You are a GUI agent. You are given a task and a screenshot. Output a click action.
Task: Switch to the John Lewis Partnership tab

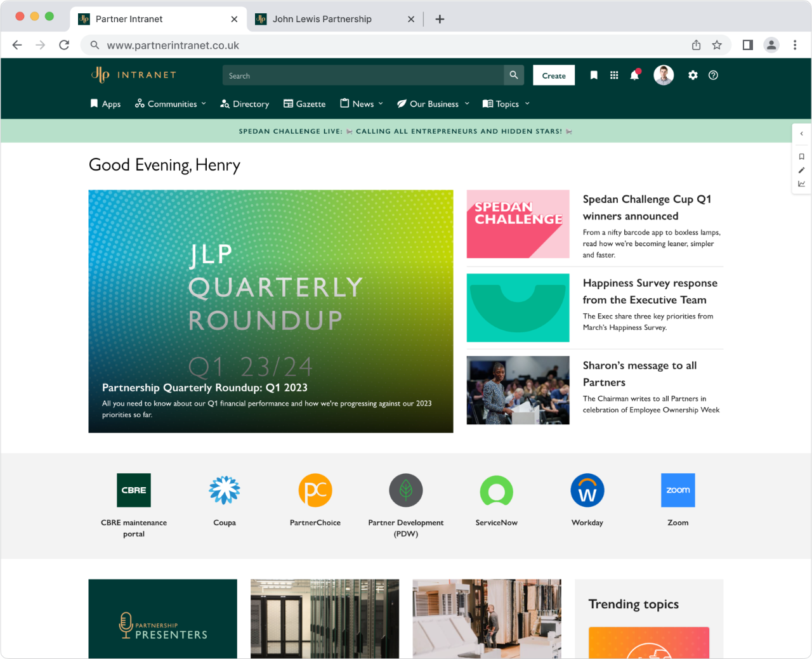click(322, 19)
